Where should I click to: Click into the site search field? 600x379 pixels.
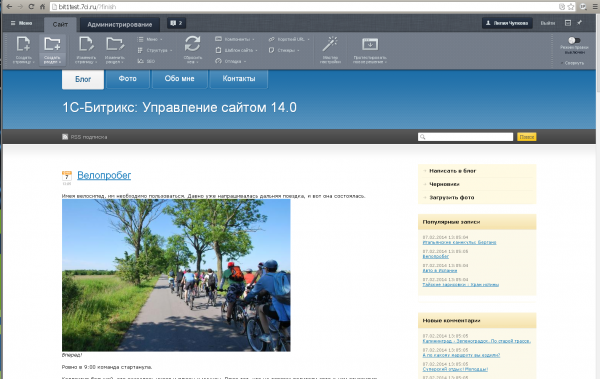click(x=465, y=137)
